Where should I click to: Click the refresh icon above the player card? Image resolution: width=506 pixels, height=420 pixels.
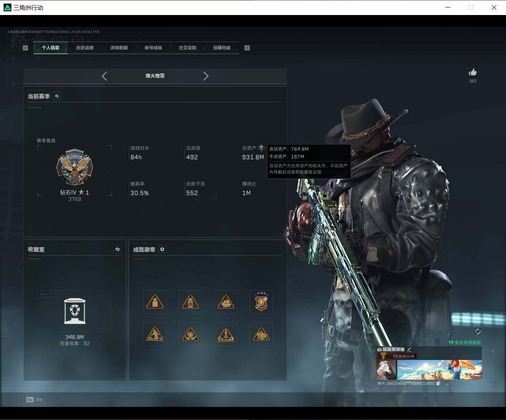478,331
